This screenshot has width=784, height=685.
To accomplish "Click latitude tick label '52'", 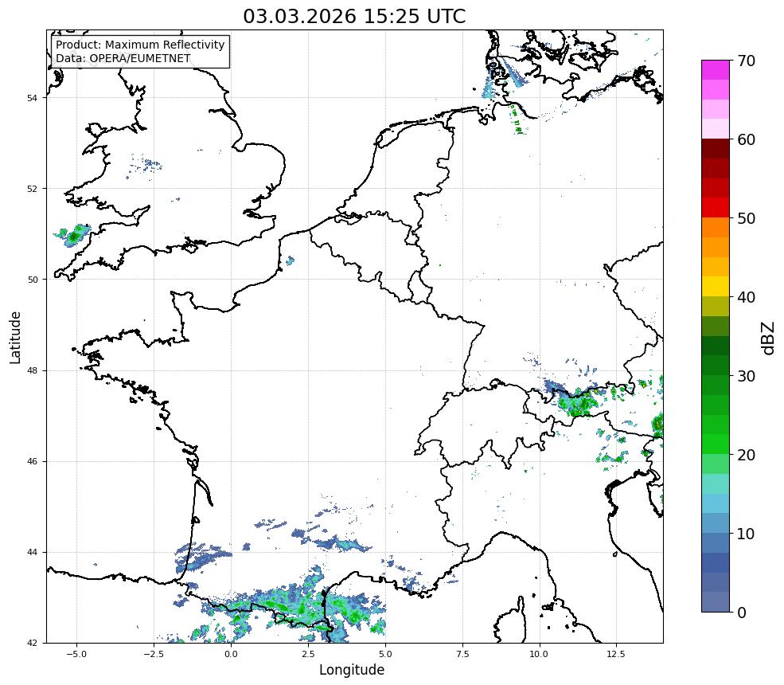I will (32, 189).
